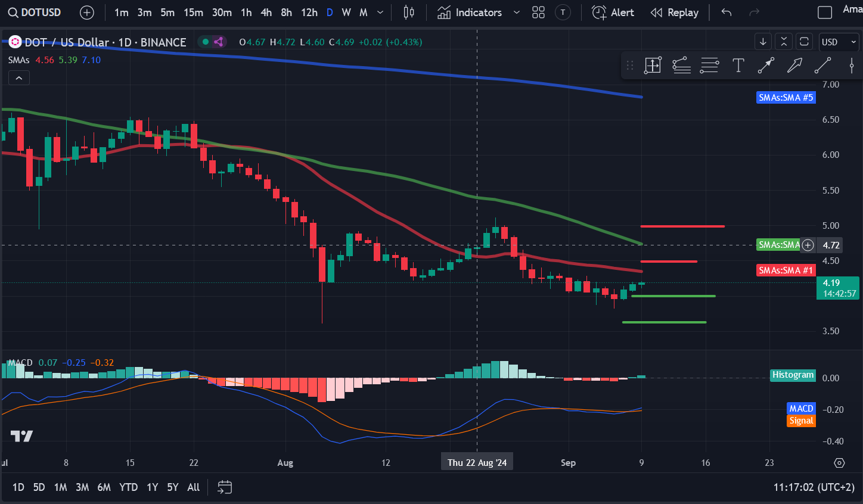The width and height of the screenshot is (863, 504).
Task: Click the circled T trading icon
Action: pyautogui.click(x=563, y=13)
